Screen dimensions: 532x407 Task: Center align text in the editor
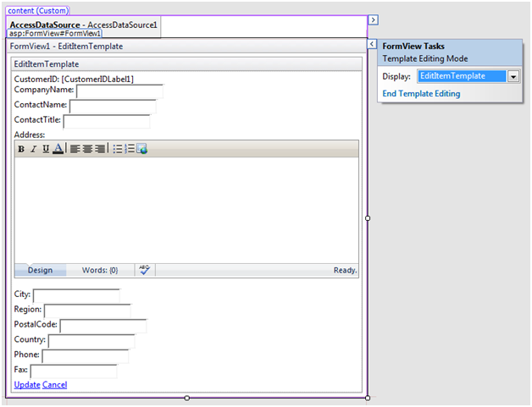pos(87,149)
